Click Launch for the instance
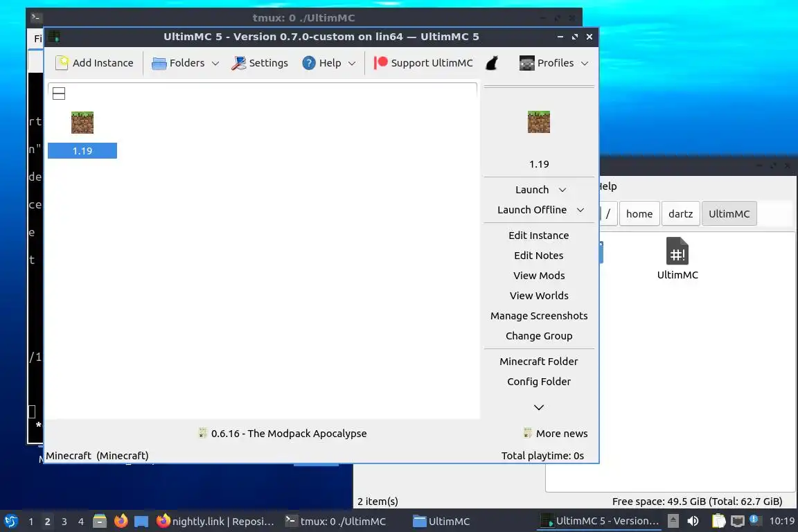The width and height of the screenshot is (798, 532). coord(532,189)
